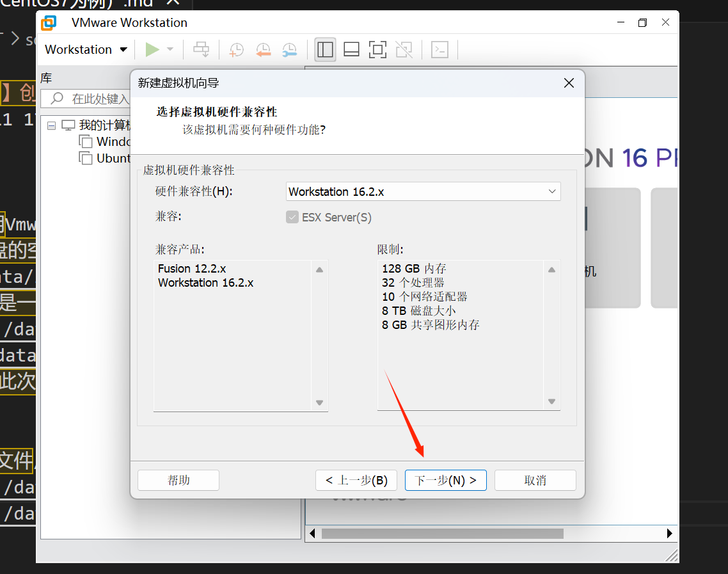Click the Send Ctrl+Alt+Del toolbar icon
This screenshot has height=574, width=728.
click(x=202, y=49)
